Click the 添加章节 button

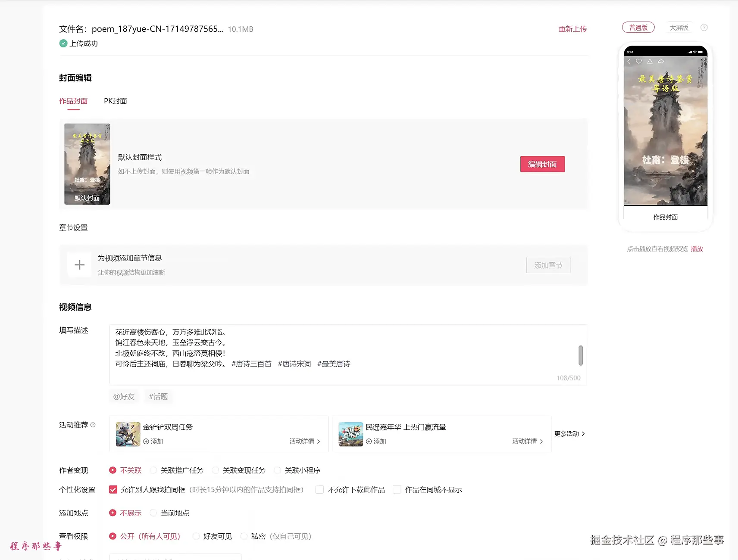[x=548, y=265]
